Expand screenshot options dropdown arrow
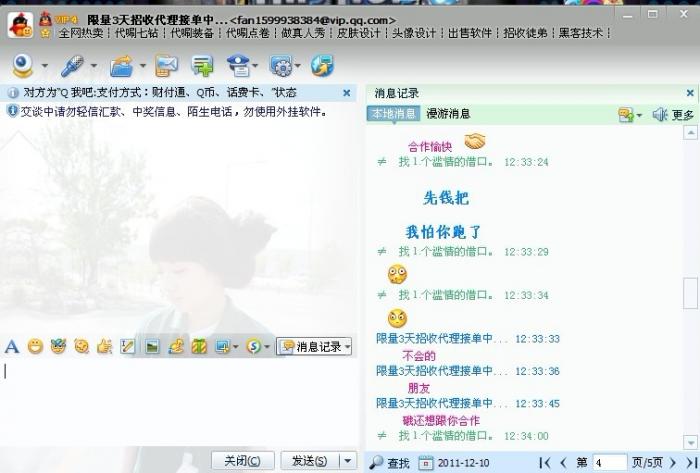This screenshot has height=473, width=700. (235, 347)
